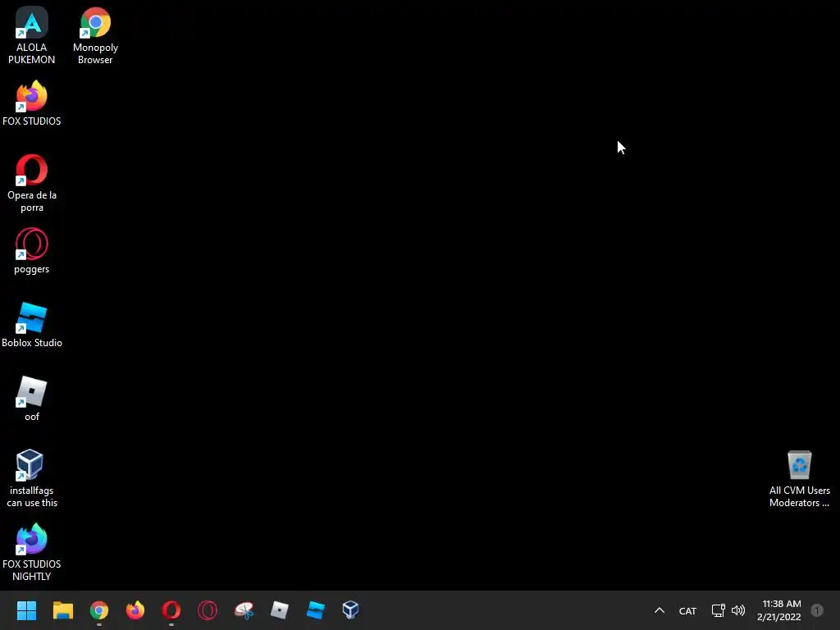The height and width of the screenshot is (630, 840).
Task: Open network status from the system tray
Action: [718, 610]
